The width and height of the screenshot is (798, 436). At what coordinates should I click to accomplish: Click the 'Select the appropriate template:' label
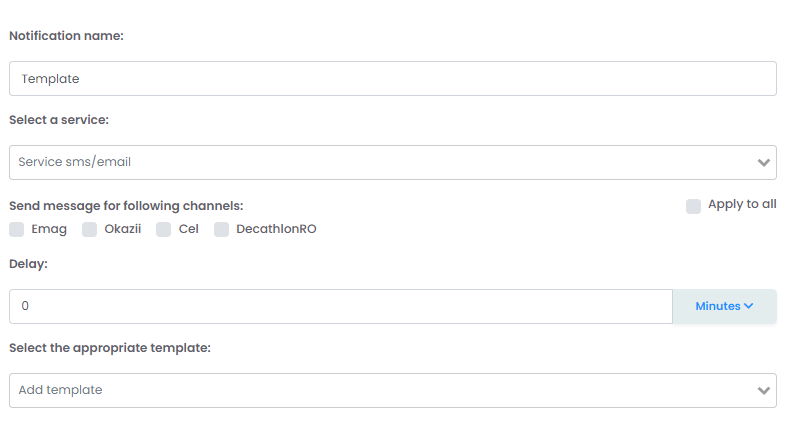110,348
